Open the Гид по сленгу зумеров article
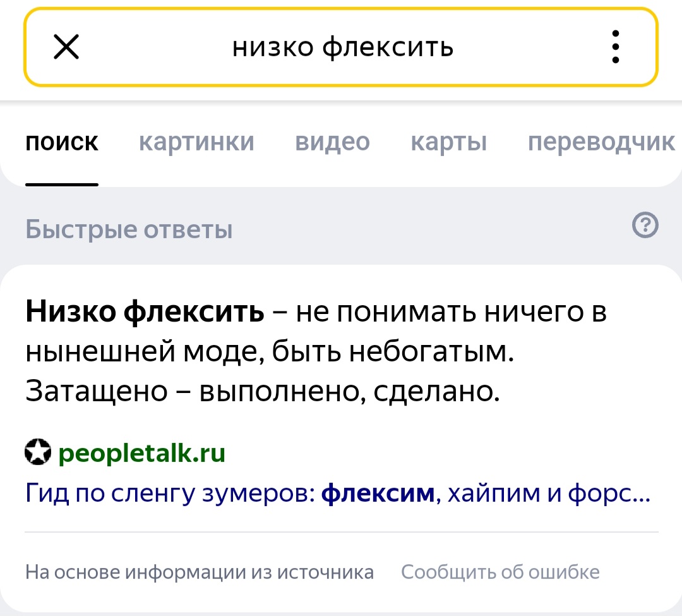 point(338,493)
